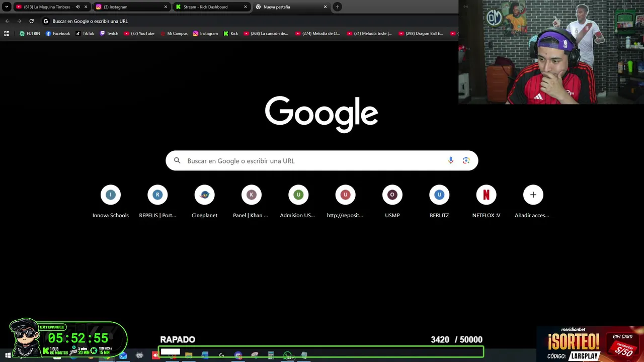Open a new tab with plus button
Screen dimensions: 644x362
[338, 7]
